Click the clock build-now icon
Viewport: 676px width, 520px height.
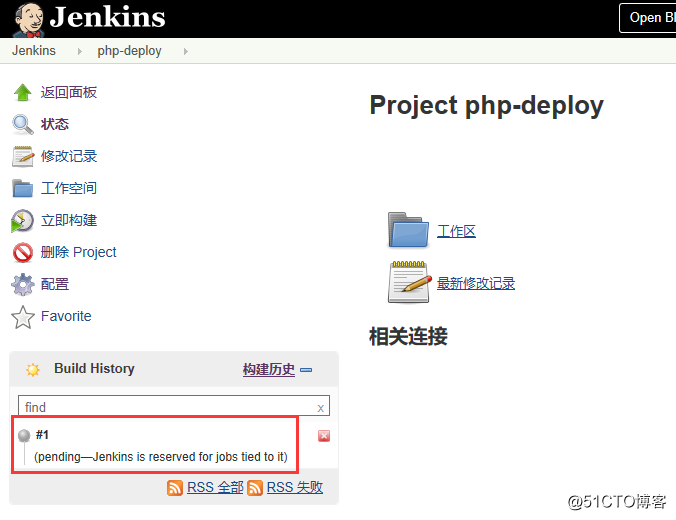(22, 220)
